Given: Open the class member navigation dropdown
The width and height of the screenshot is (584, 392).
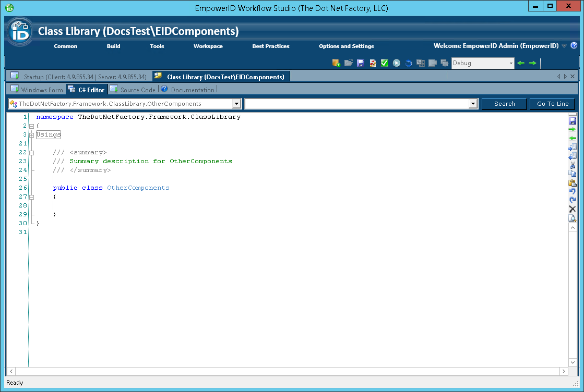Looking at the screenshot, I should point(237,103).
